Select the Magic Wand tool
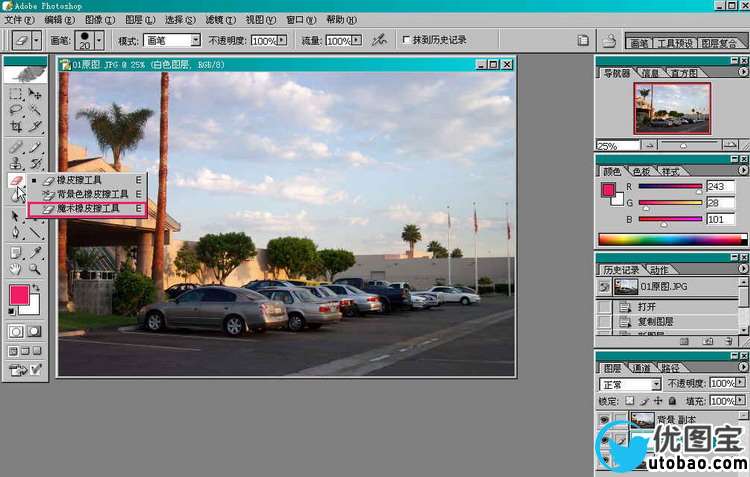The width and height of the screenshot is (750, 477). (35, 111)
